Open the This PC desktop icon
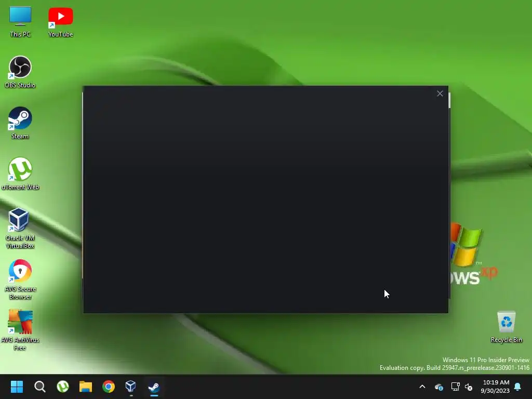 click(x=20, y=22)
